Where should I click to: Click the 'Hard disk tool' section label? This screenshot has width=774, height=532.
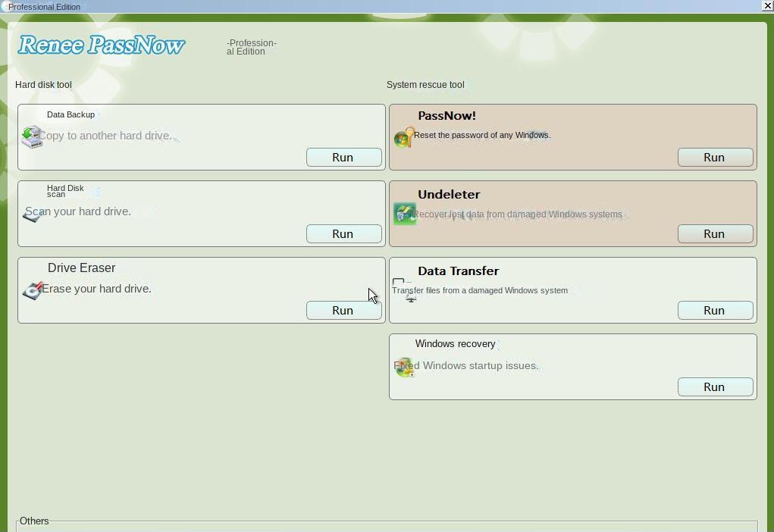[43, 85]
